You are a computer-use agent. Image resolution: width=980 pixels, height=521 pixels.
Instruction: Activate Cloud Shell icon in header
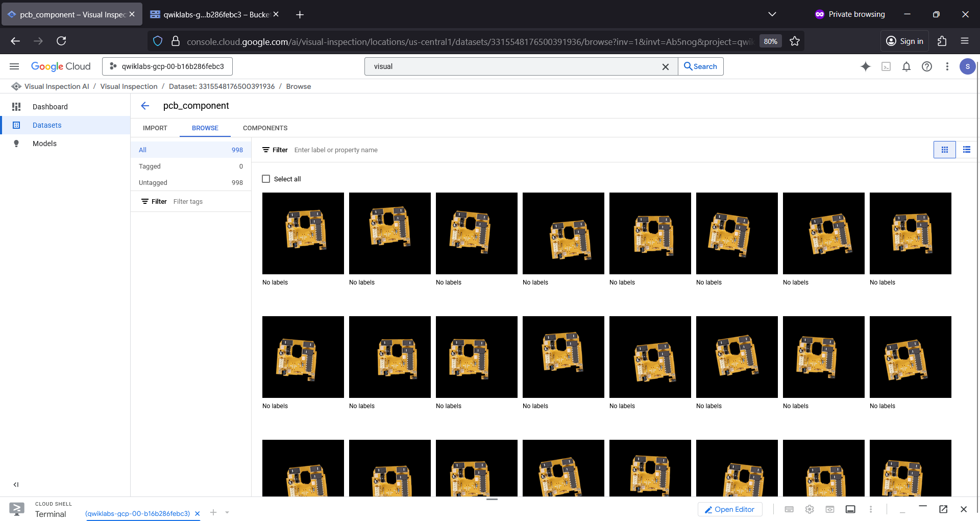point(886,66)
